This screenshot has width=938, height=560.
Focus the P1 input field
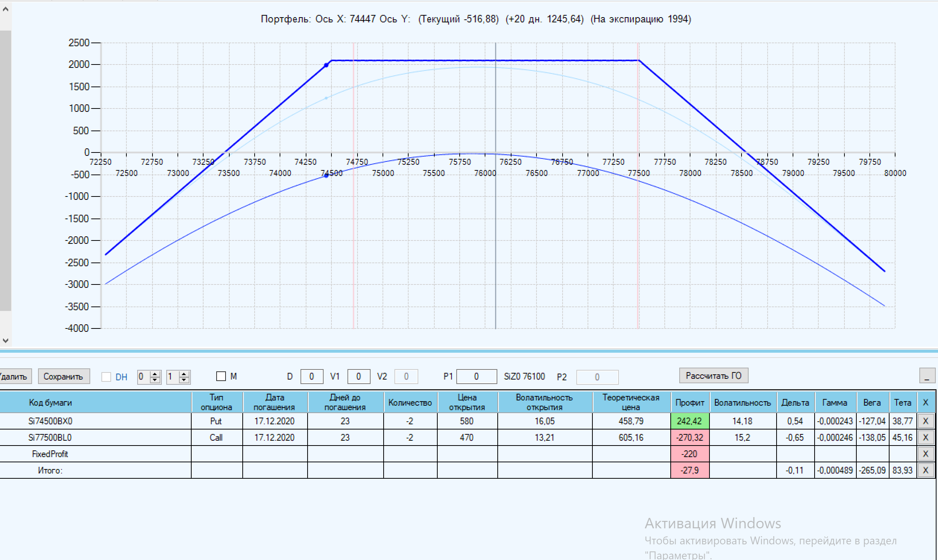(476, 377)
